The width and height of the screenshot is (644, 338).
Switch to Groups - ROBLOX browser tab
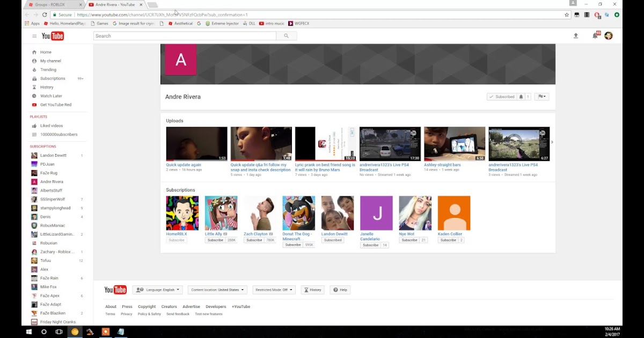54,5
